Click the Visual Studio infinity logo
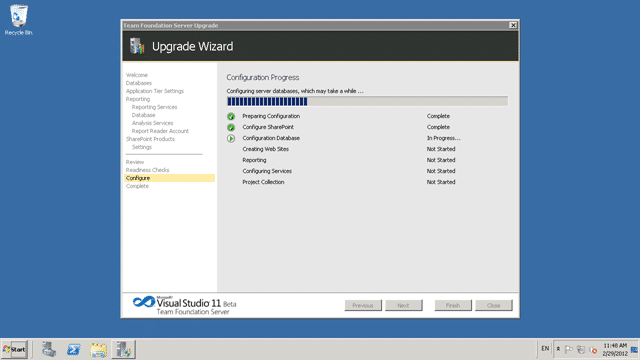This screenshot has height=360, width=640. click(x=144, y=302)
